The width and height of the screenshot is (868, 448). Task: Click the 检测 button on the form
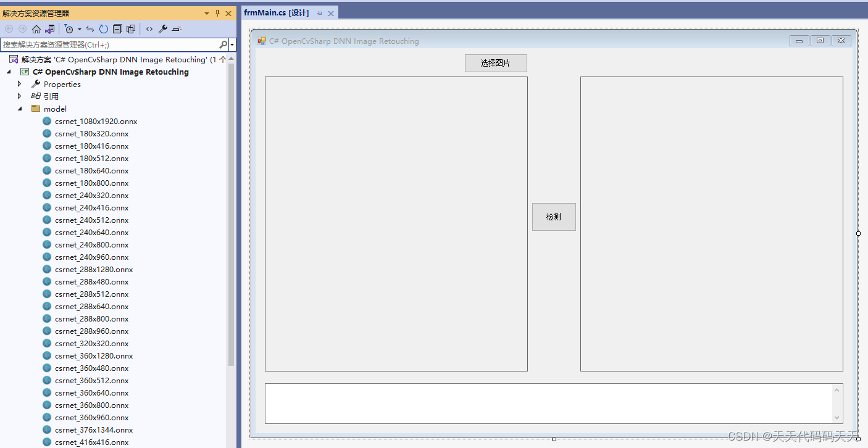coord(554,217)
